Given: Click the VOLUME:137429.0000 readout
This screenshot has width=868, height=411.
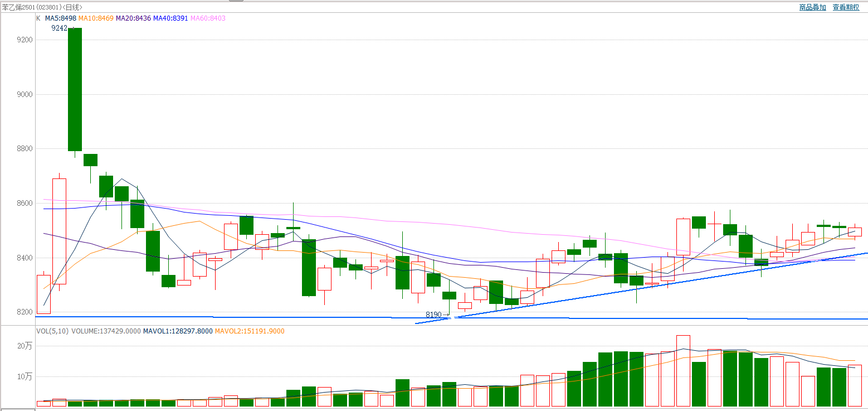Looking at the screenshot, I should [106, 331].
